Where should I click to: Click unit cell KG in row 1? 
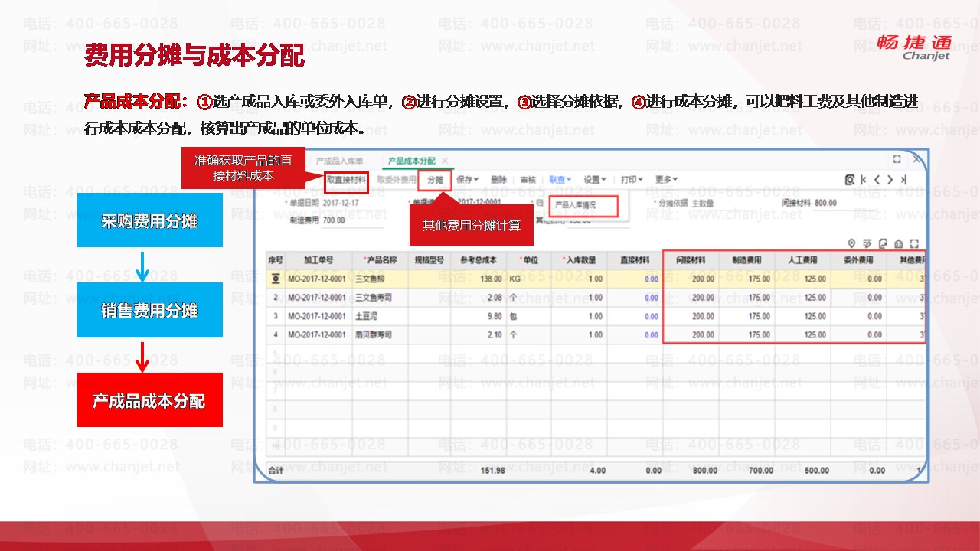pyautogui.click(x=528, y=279)
